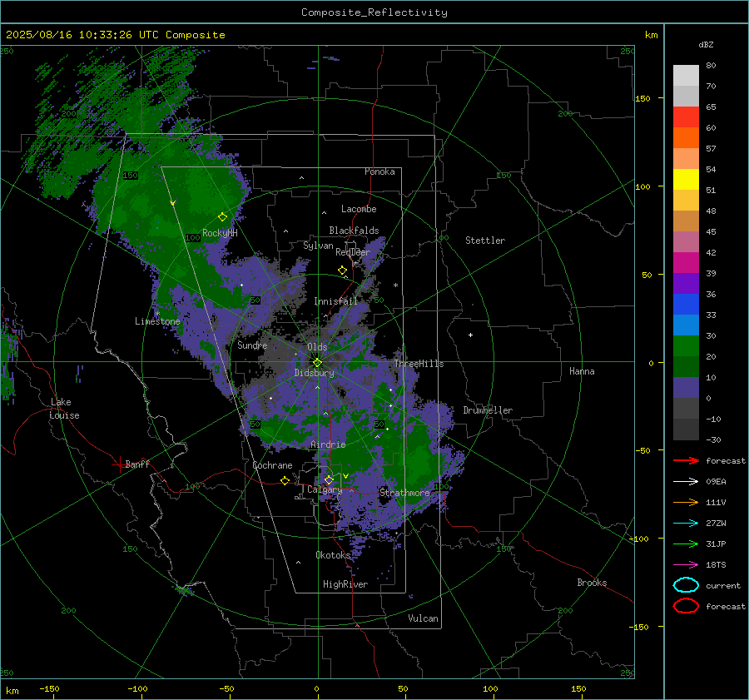Click the yellow diamond marker near RedDeer
Image resolution: width=749 pixels, height=700 pixels.
[x=343, y=271]
